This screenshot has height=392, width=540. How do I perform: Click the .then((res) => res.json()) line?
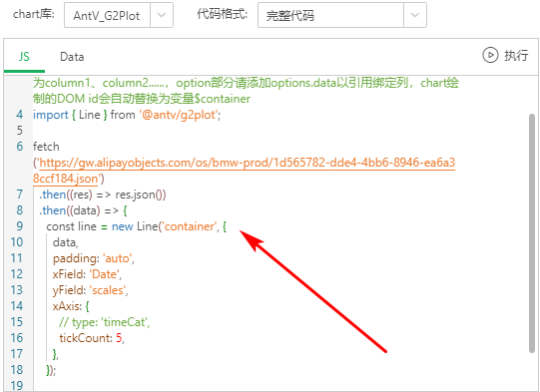103,195
